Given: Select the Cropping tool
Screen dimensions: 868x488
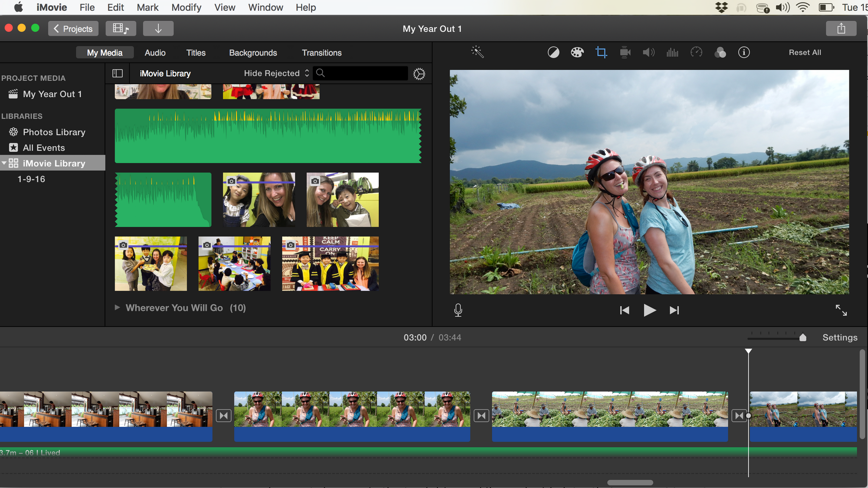Looking at the screenshot, I should coord(601,52).
